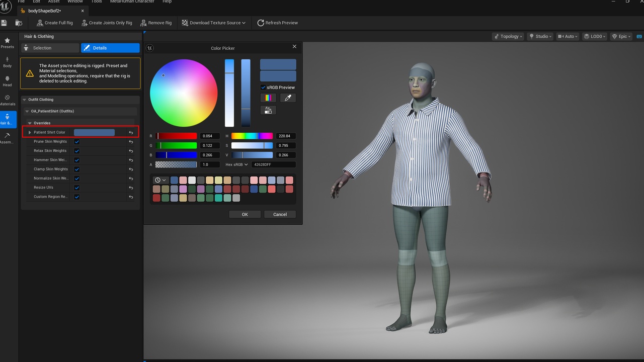Open the Window menu
This screenshot has width=644, height=362.
click(75, 2)
